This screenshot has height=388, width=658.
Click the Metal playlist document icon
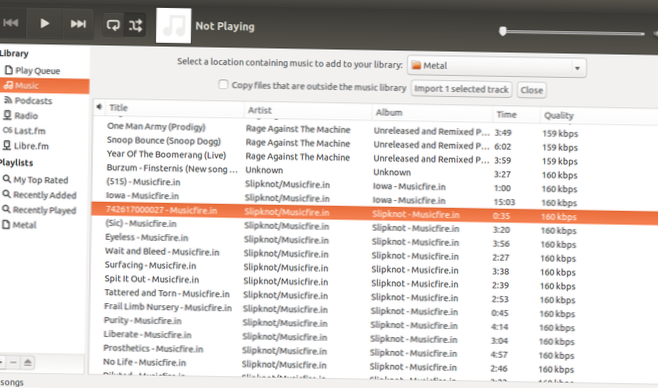coord(6,224)
